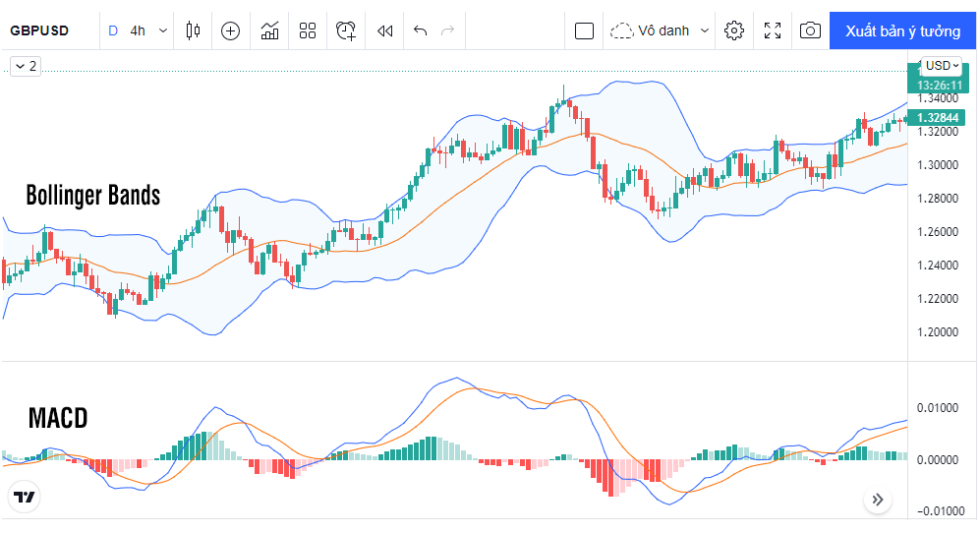Open the layout selection square icon
The image size is (980, 533).
(584, 30)
